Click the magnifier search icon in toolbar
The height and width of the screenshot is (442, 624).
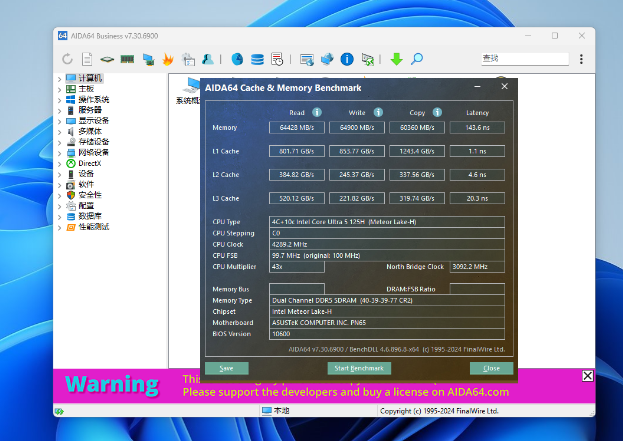417,59
